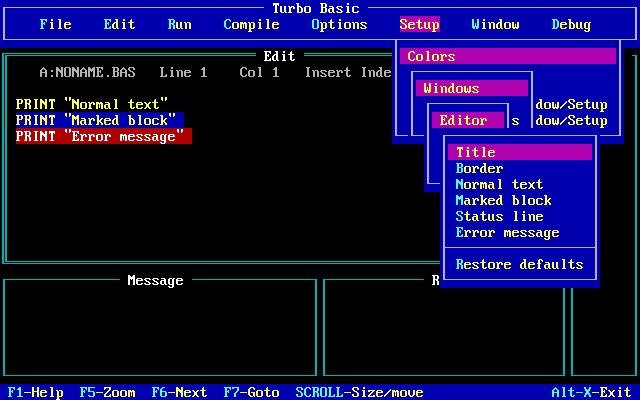Choose Colors in the Setup dropdown
The image size is (640, 400).
coord(508,56)
